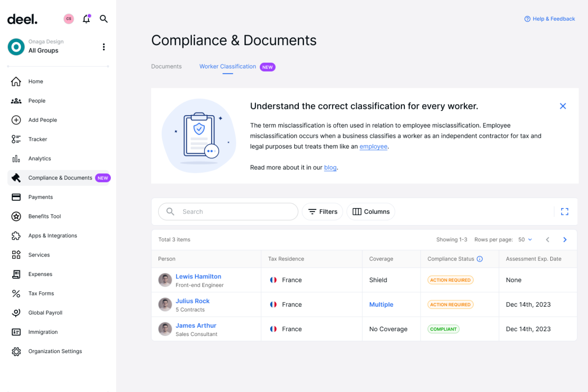Screen dimensions: 588x392
Task: Click the Apps & Integrations puzzle icon
Action: [x=16, y=236]
